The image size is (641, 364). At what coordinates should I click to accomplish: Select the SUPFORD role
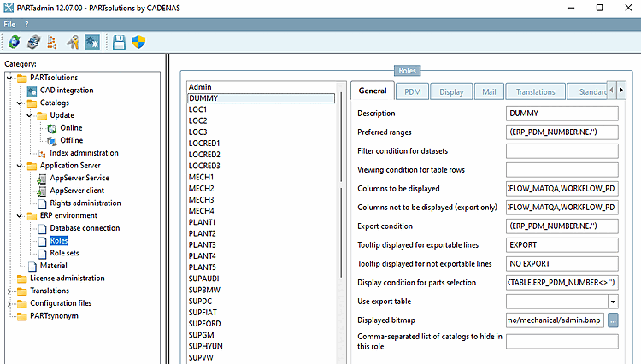(x=262, y=324)
